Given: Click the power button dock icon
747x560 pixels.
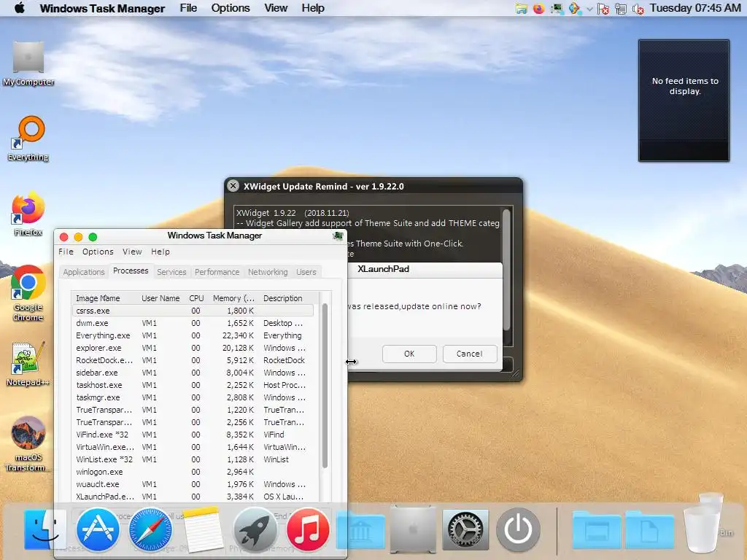Looking at the screenshot, I should coord(519,529).
